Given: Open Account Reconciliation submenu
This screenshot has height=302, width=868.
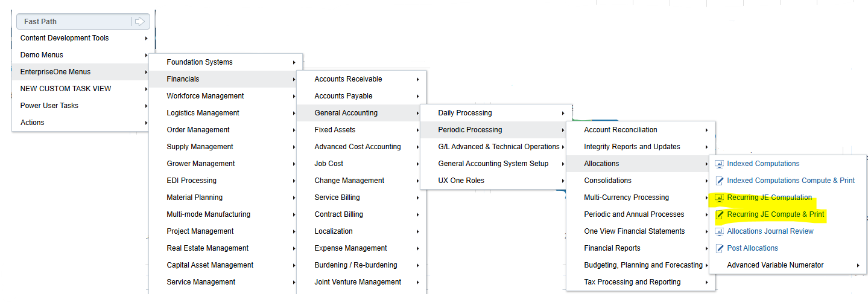Looking at the screenshot, I should pyautogui.click(x=641, y=130).
